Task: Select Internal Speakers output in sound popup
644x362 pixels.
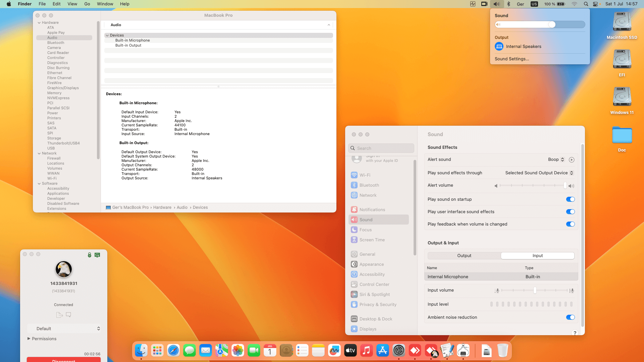Action: [540, 47]
